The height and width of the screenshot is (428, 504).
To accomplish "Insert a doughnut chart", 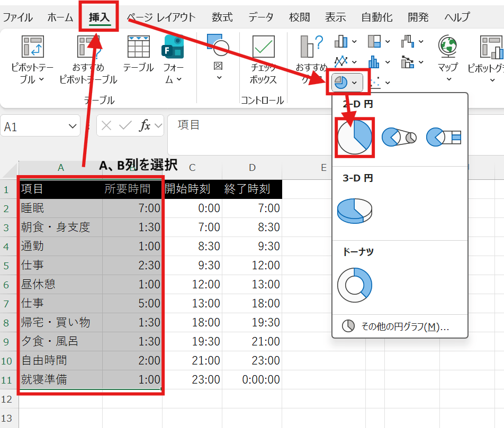I will click(355, 285).
